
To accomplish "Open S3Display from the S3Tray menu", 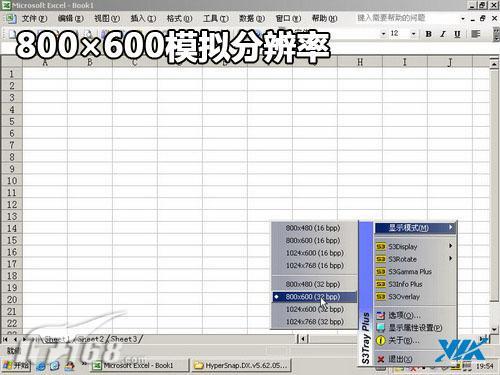I will [415, 246].
